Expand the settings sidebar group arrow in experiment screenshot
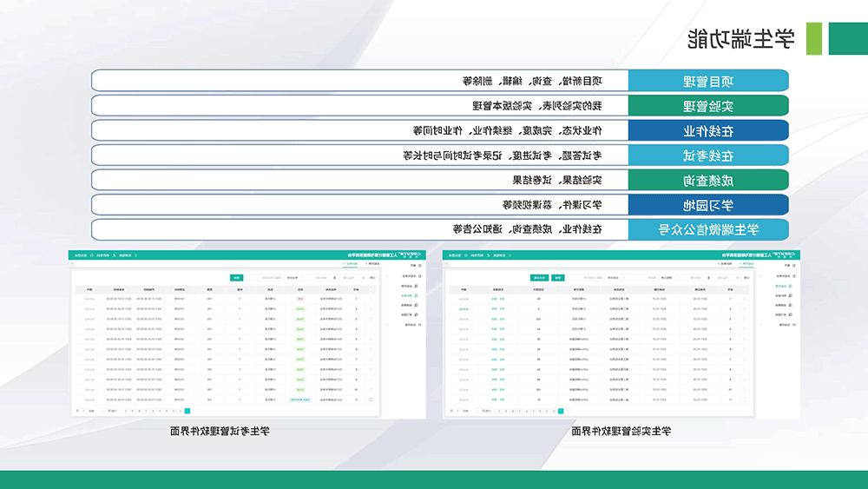 click(762, 325)
